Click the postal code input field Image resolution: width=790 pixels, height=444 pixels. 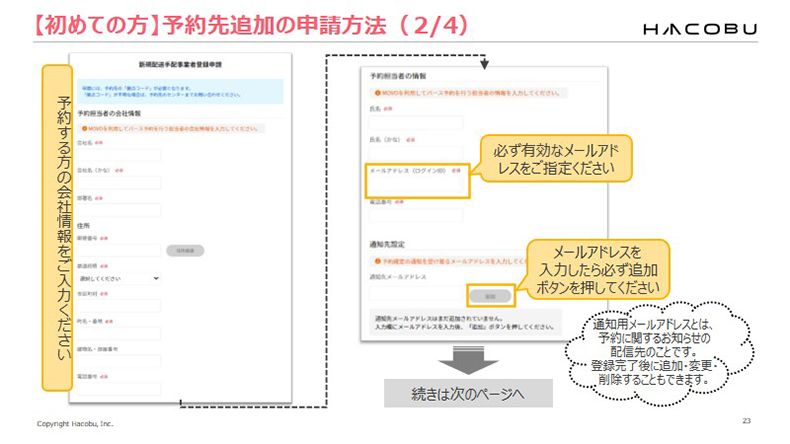pos(133,250)
